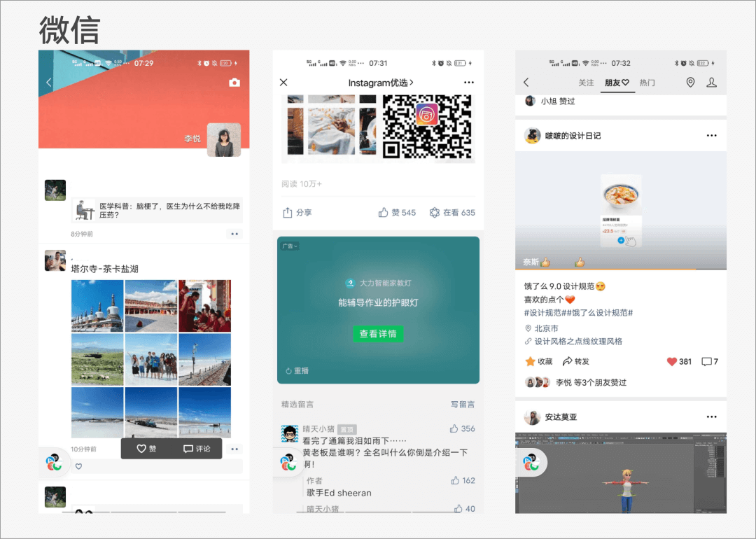Open the three-dot menu on the article page
Viewport: 756px width, 539px height.
(x=468, y=83)
